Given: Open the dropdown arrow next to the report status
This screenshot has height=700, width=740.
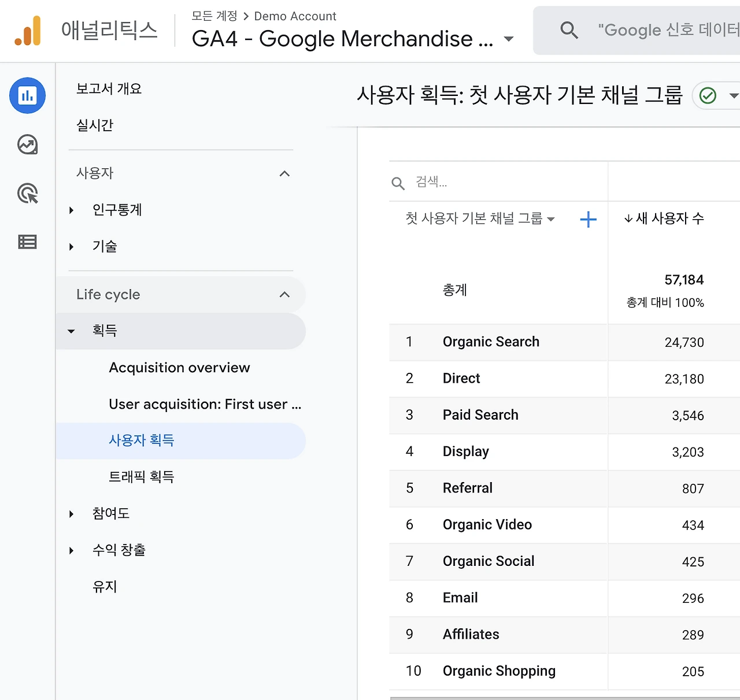Looking at the screenshot, I should (734, 95).
